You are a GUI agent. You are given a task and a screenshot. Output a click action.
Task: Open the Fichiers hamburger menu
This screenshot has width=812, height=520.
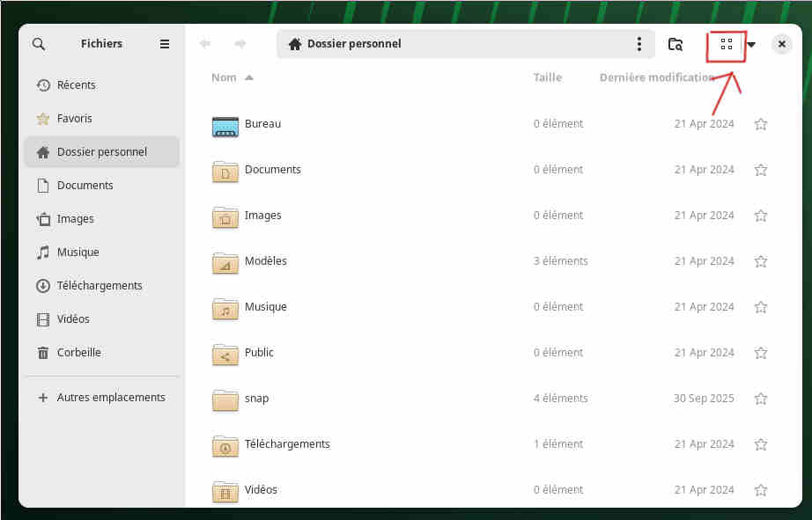pyautogui.click(x=165, y=44)
